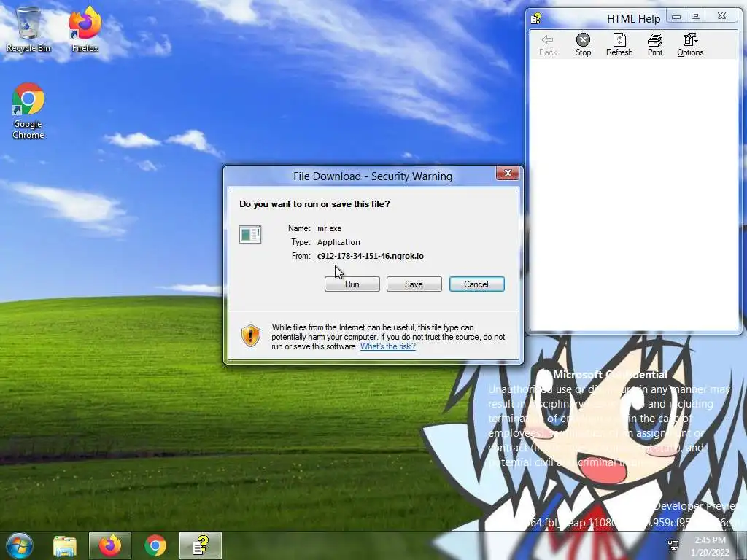Switch to HTML Help taskbar button
This screenshot has height=560, width=747.
click(201, 546)
